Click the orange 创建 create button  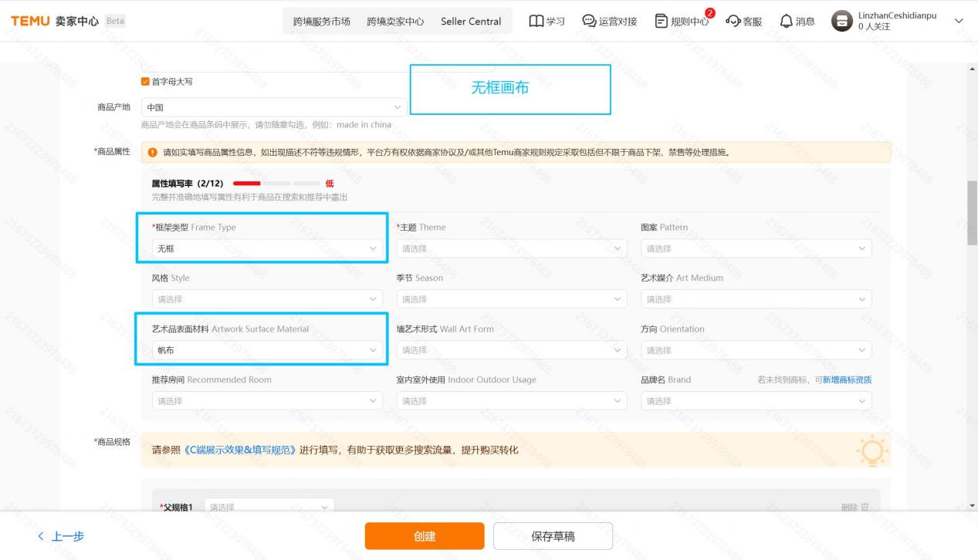425,535
